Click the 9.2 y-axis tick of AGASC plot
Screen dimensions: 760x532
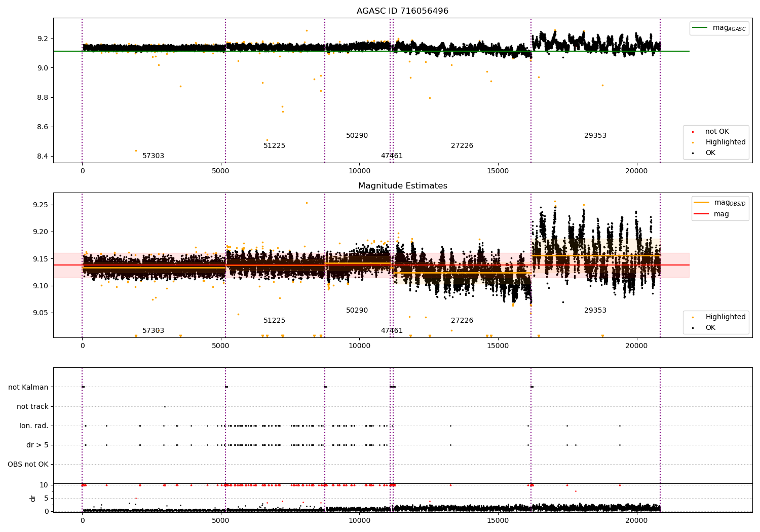click(43, 39)
